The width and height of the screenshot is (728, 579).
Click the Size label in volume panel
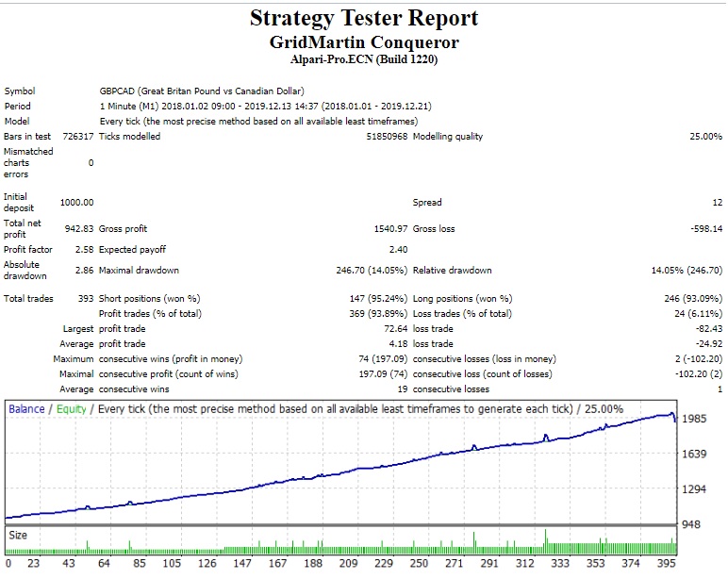(x=18, y=536)
